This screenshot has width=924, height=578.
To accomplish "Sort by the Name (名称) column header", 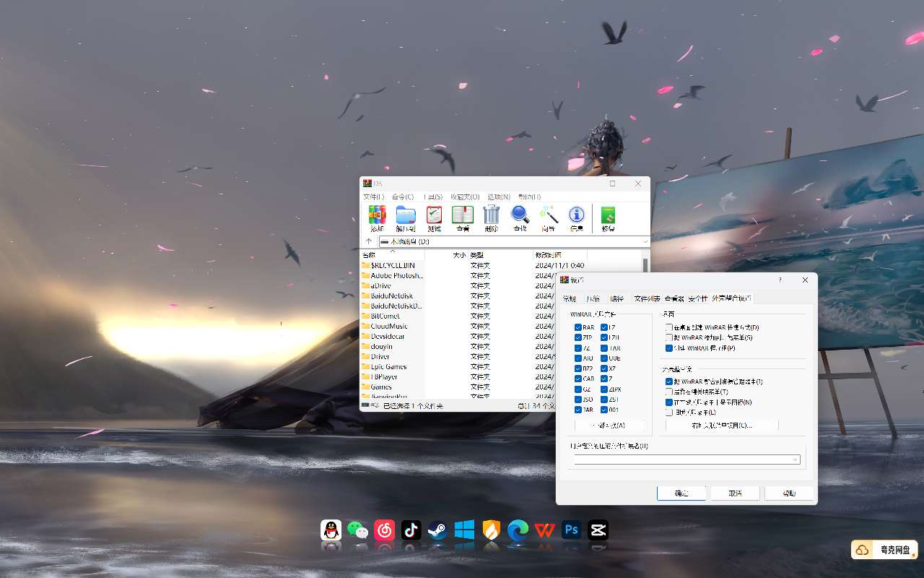I will (x=392, y=255).
